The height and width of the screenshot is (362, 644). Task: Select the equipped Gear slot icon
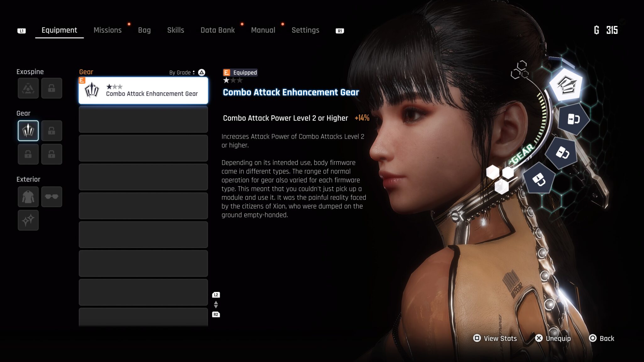(28, 131)
